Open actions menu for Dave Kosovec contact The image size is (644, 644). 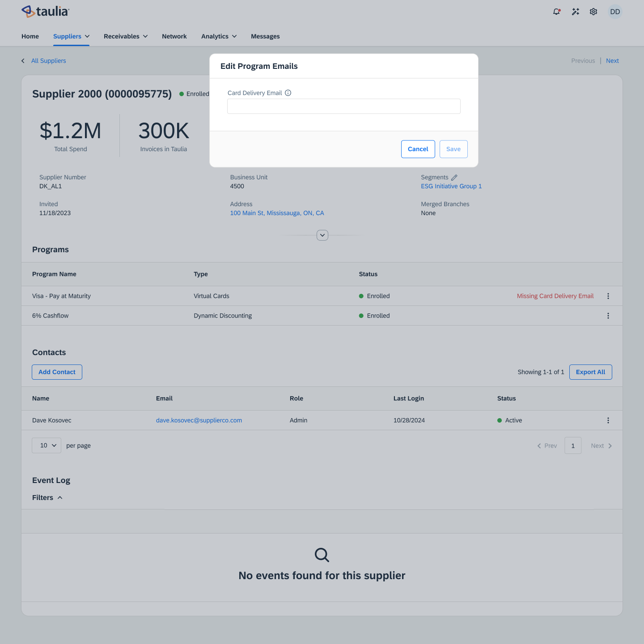pyautogui.click(x=608, y=420)
